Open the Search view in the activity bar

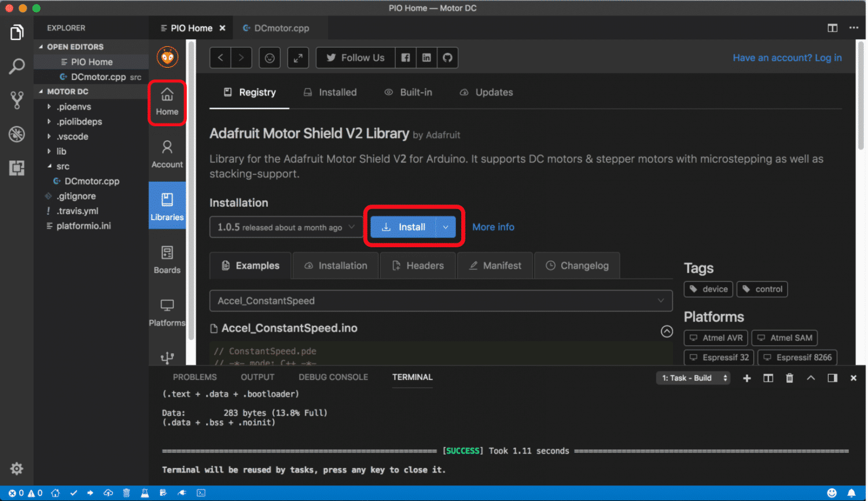17,67
